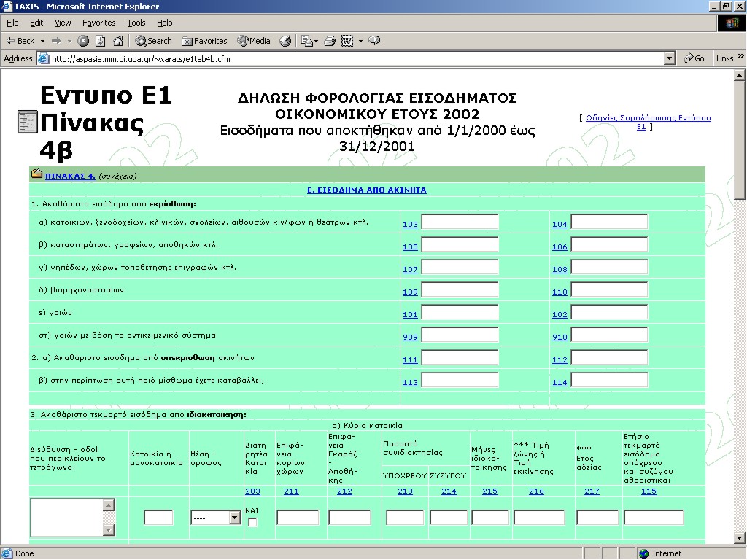This screenshot has height=560, width=747.
Task: Open the Media toolbar button
Action: coord(254,41)
